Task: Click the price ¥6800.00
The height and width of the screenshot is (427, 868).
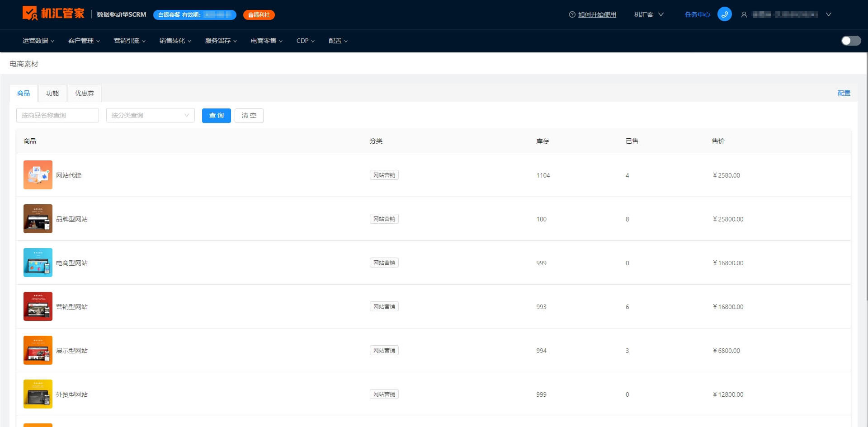Action: pyautogui.click(x=726, y=351)
